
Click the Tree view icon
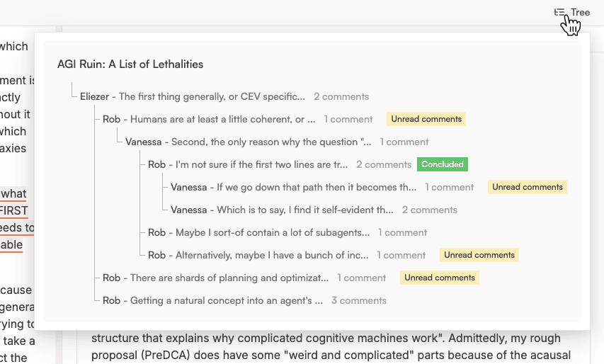click(560, 12)
